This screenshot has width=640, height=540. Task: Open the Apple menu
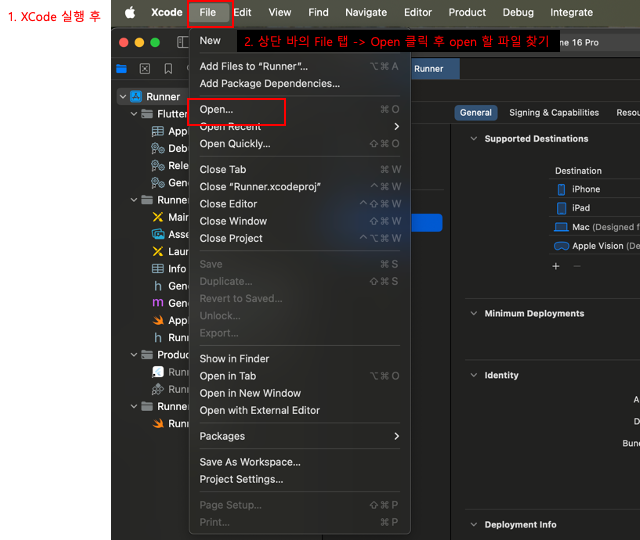point(130,13)
